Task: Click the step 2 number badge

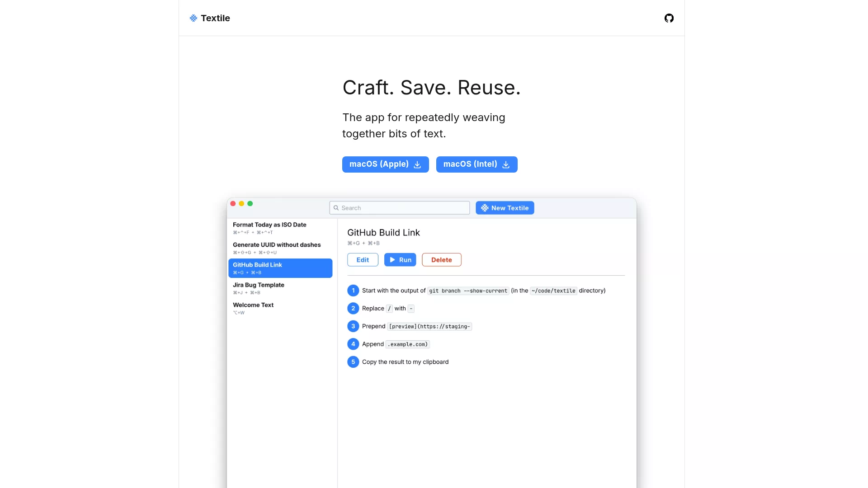Action: pos(353,309)
